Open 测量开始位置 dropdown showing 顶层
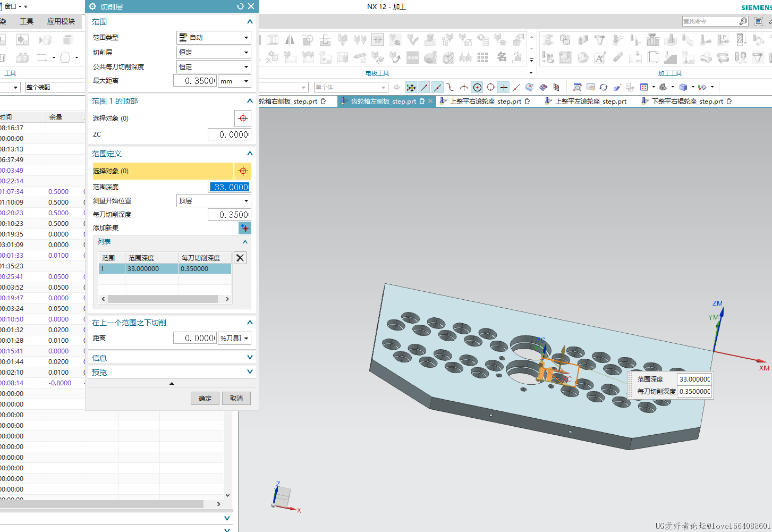The image size is (772, 532). tap(214, 201)
